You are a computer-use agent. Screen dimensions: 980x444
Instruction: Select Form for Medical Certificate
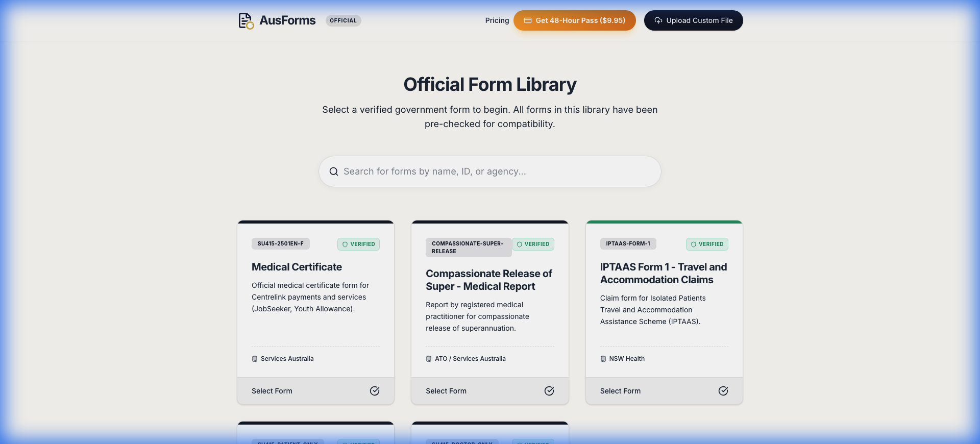(x=315, y=391)
